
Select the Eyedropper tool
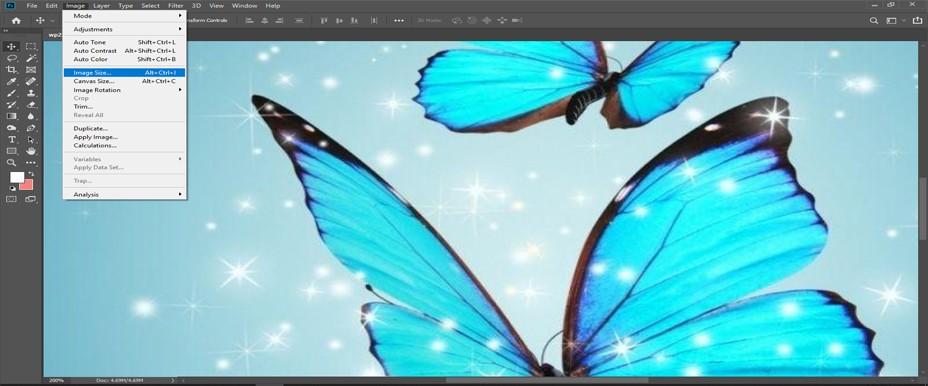[11, 82]
